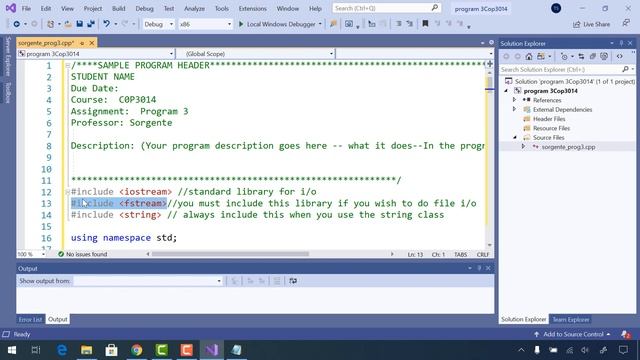
Task: Click the Solution Explorer search magnifier icon
Action: pyautogui.click(x=625, y=69)
